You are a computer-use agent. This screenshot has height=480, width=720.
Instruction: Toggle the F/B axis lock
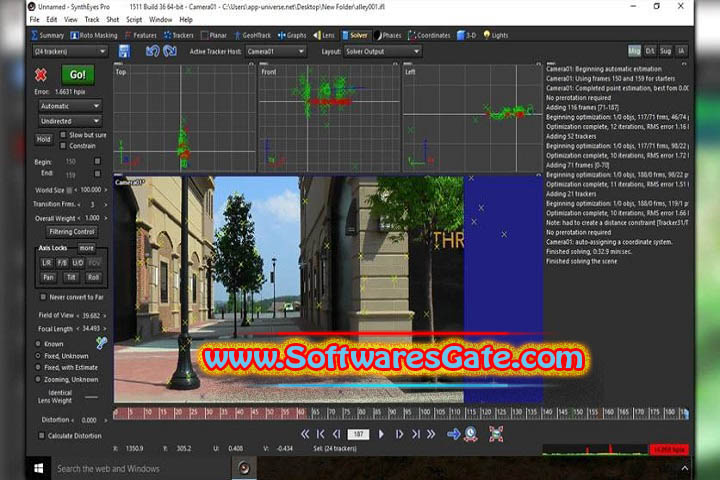[x=62, y=263]
